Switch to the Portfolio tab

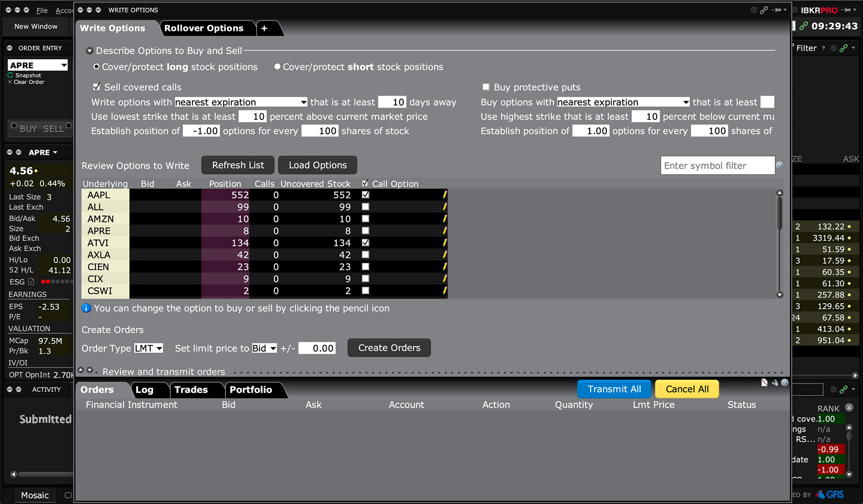point(250,389)
